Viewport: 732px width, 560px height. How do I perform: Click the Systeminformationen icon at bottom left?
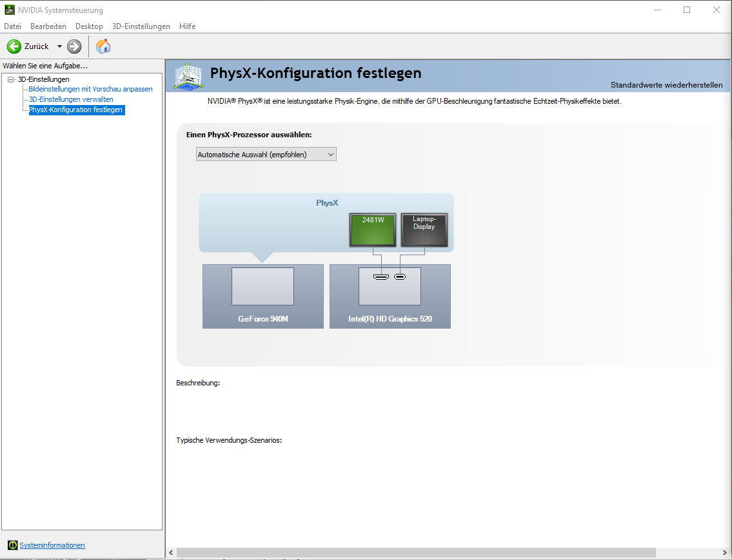click(x=12, y=545)
